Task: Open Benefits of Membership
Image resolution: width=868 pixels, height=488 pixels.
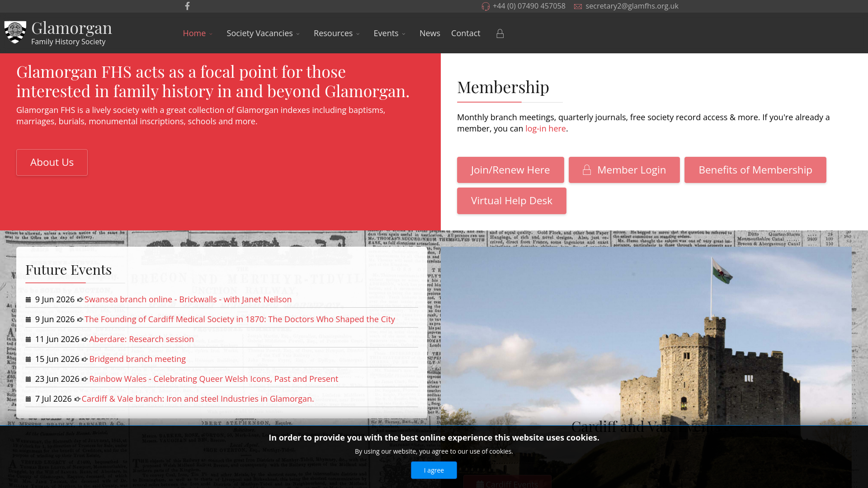Action: (x=755, y=170)
